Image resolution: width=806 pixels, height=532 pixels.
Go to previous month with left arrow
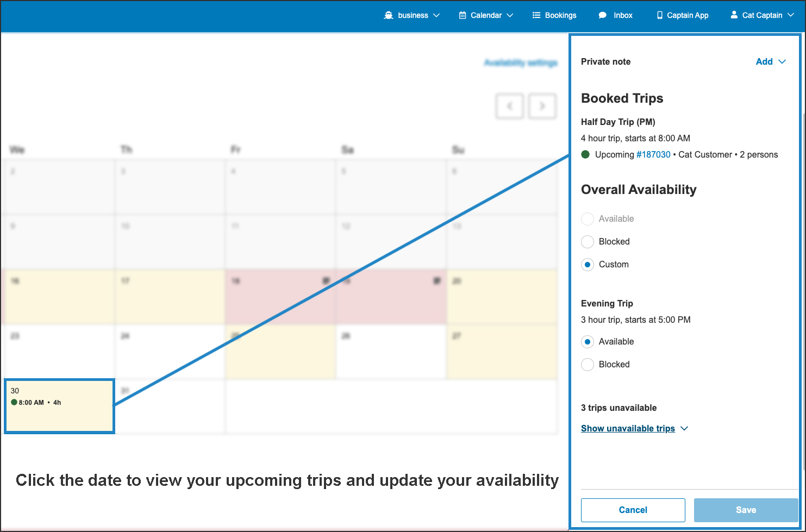(x=509, y=106)
